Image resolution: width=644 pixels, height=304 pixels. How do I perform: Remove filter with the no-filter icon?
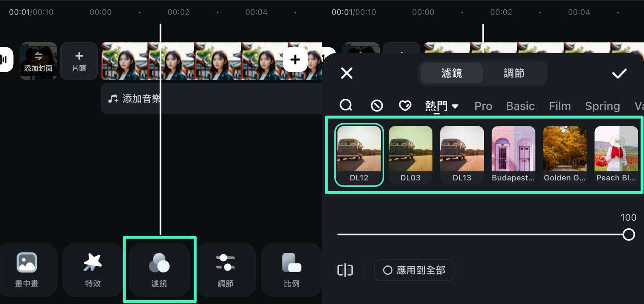pos(376,106)
